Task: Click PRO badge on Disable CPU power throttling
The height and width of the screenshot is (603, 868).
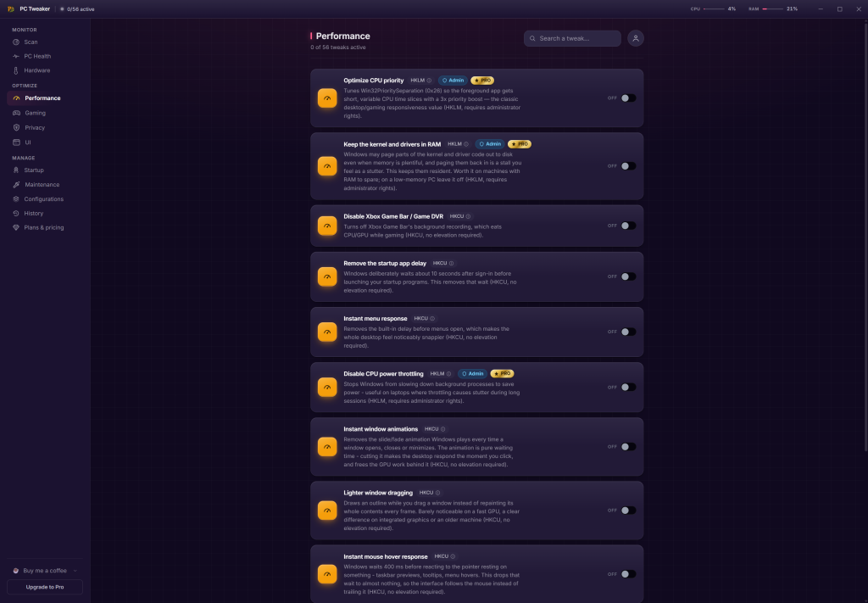Action: pyautogui.click(x=502, y=374)
